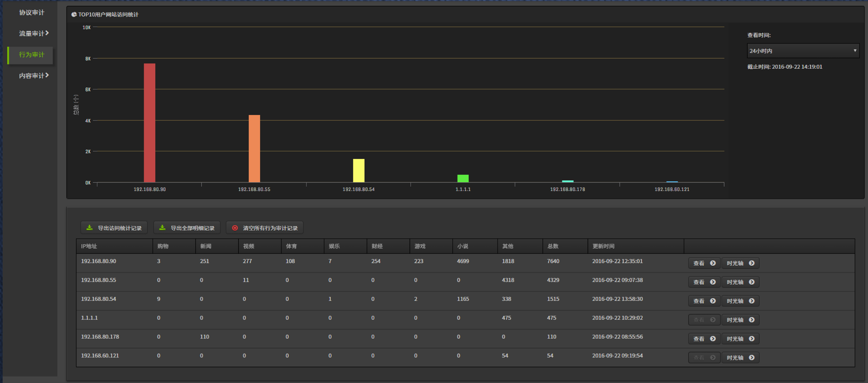Viewport: 868px width, 383px height.
Task: Click arrow icon on 查看 in 192.168.80.55 row
Action: tap(713, 282)
